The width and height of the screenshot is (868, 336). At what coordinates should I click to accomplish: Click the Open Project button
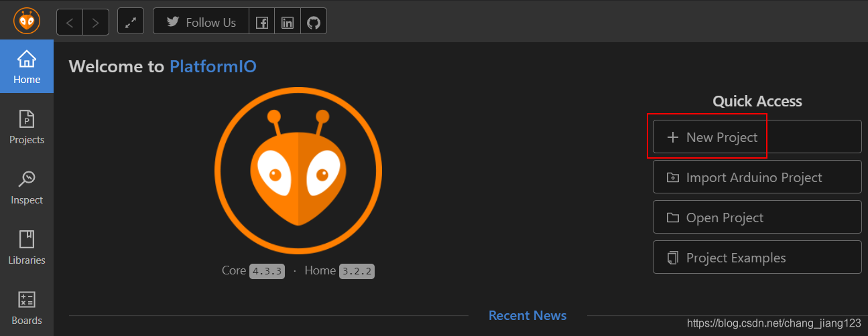click(x=757, y=217)
